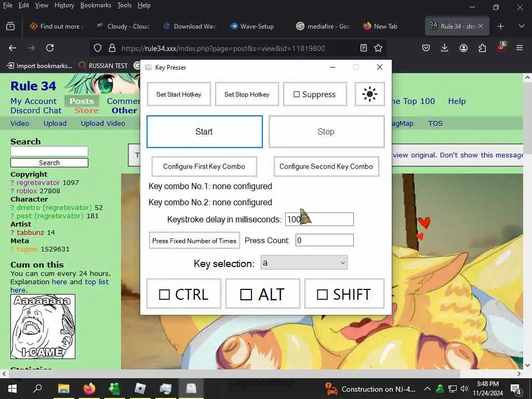The width and height of the screenshot is (532, 399).
Task: Focus the Press Count input field
Action: click(324, 240)
